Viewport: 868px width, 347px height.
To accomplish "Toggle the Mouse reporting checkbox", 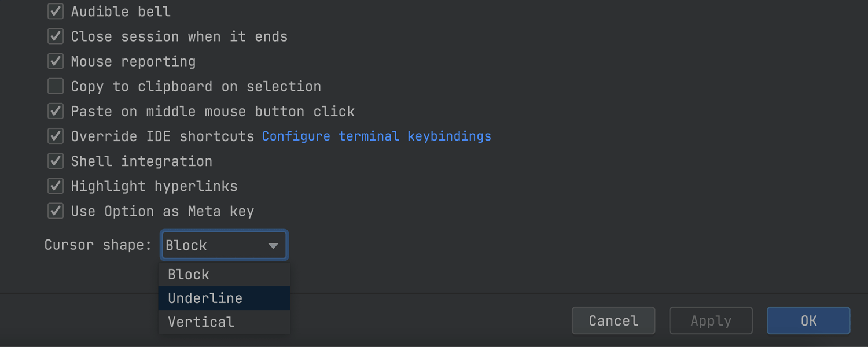I will pyautogui.click(x=56, y=61).
